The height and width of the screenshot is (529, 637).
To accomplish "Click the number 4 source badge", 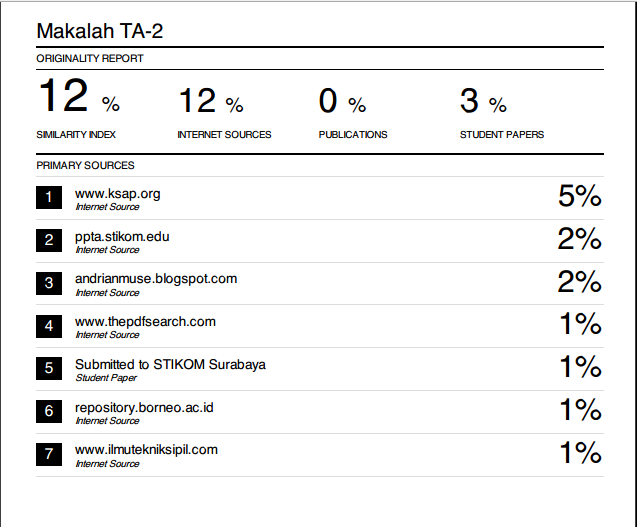I will (x=48, y=326).
